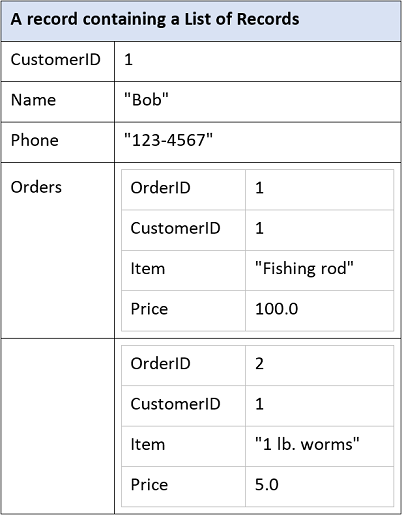This screenshot has width=402, height=515.
Task: Click the table title header
Action: pyautogui.click(x=201, y=21)
